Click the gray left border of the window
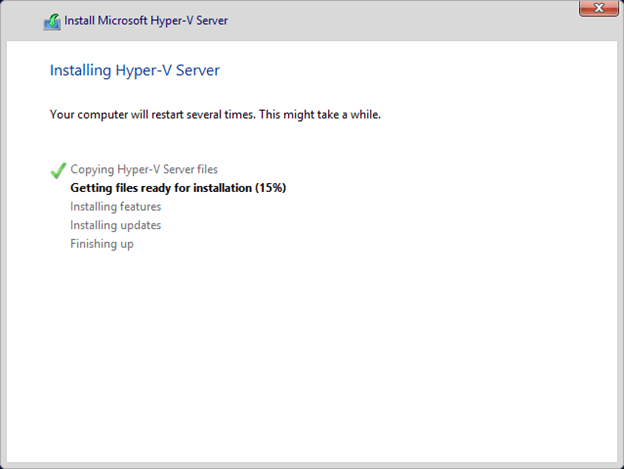624x469 pixels. [x=3, y=250]
